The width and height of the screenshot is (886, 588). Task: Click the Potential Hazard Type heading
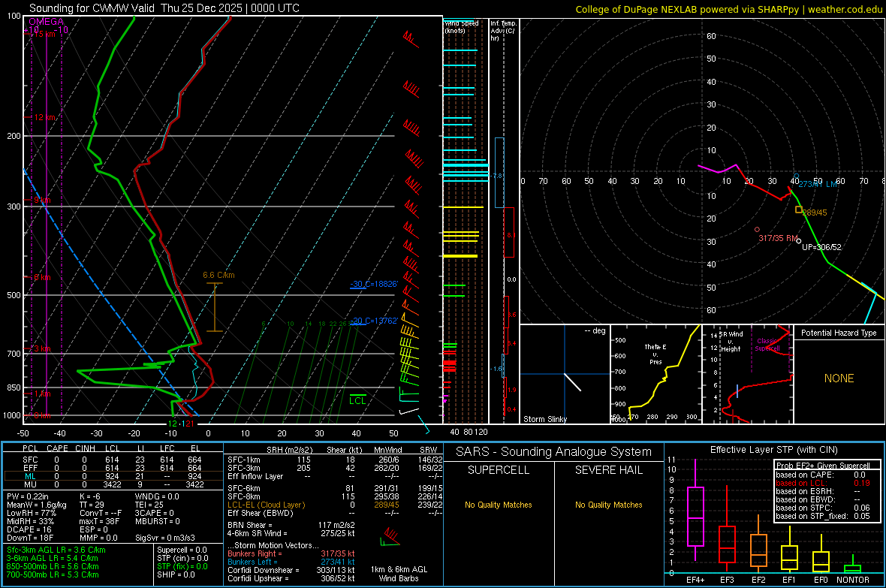point(839,333)
